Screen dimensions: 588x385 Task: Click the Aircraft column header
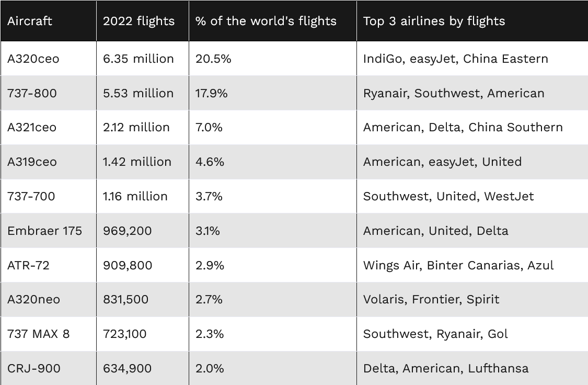tap(30, 21)
